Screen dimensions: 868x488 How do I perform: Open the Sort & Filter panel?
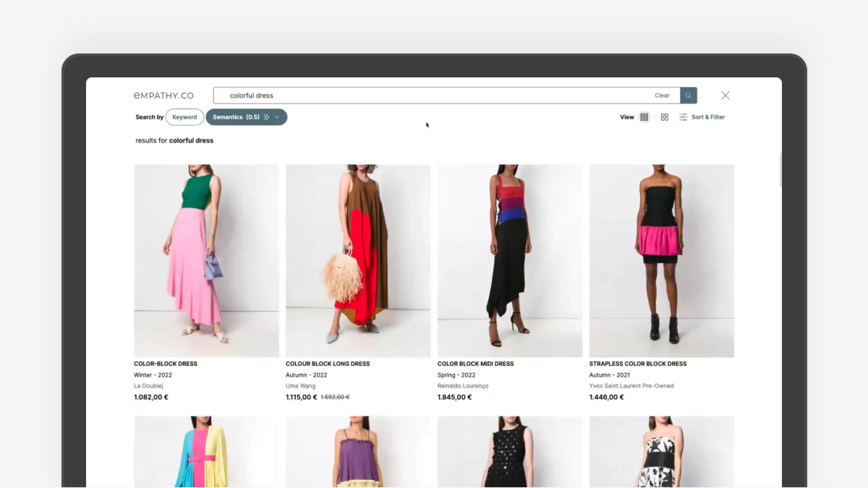pyautogui.click(x=708, y=117)
